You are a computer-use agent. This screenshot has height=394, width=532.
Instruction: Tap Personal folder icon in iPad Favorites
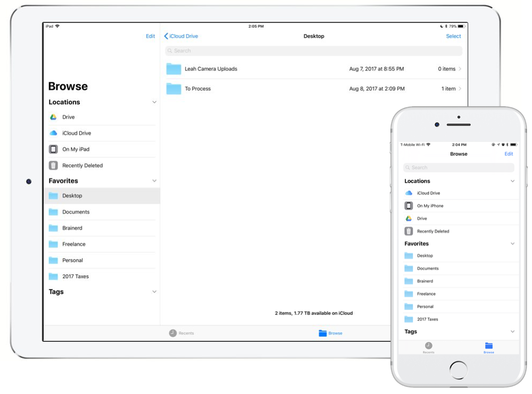[53, 261]
